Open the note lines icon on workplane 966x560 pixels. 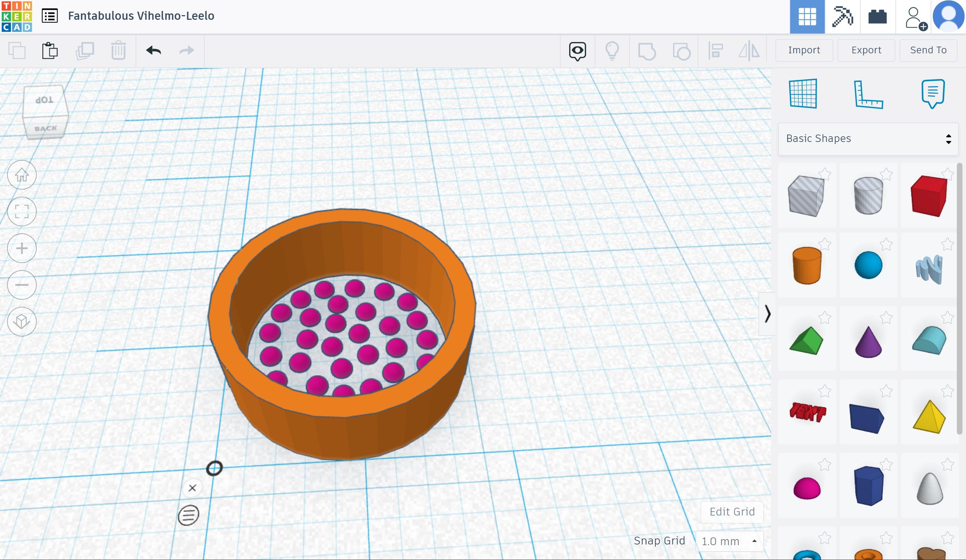(188, 515)
